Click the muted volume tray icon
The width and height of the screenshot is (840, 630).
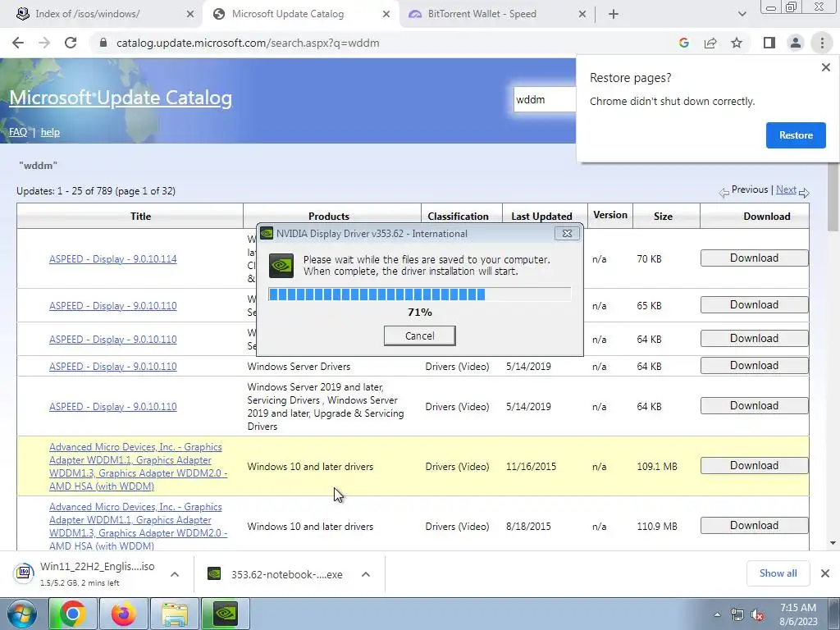757,615
